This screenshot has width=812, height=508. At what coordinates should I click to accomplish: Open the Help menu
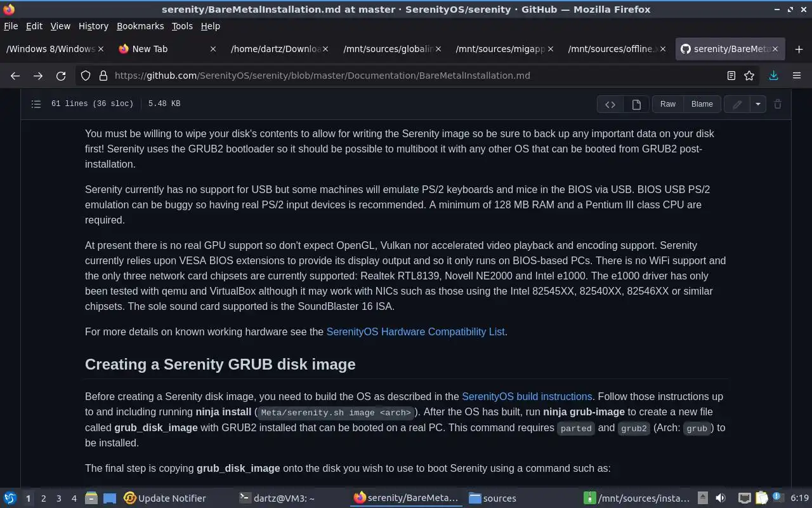[x=211, y=26]
